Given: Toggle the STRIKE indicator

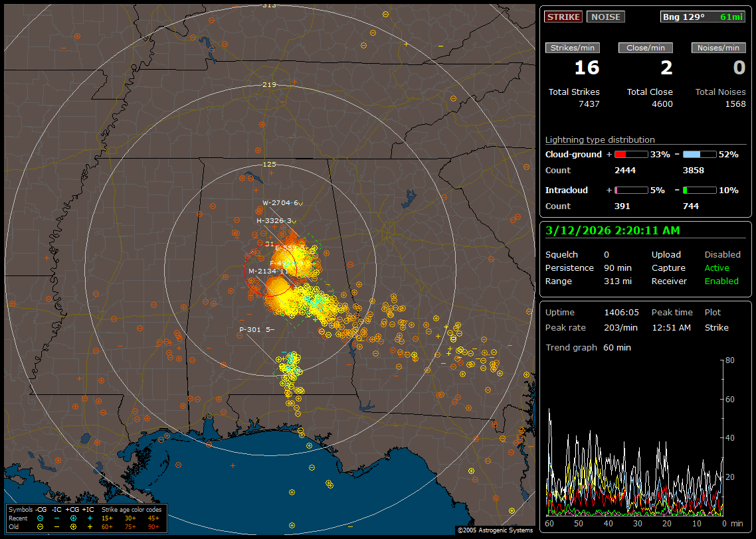Looking at the screenshot, I should 563,17.
